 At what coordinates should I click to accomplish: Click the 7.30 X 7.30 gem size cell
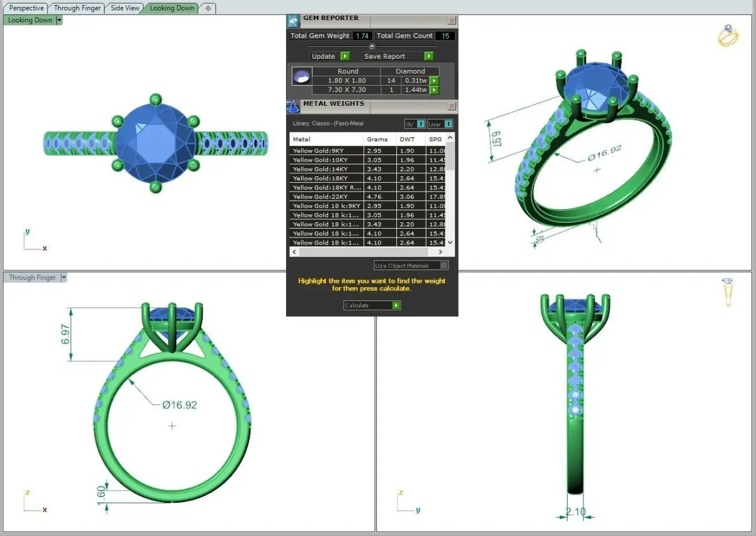(x=348, y=90)
